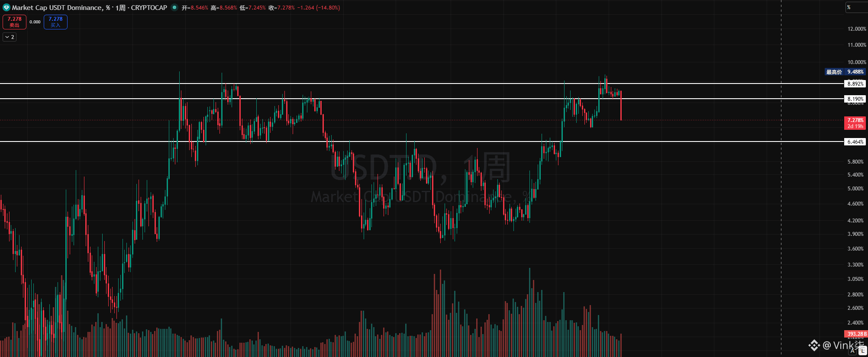Viewport: 868px width, 357px height.
Task: Click the 开=8.546% open value in legend
Action: point(195,8)
